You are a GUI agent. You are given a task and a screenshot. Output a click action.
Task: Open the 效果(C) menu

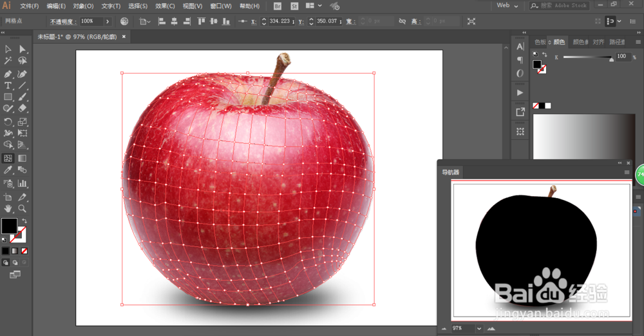[165, 6]
